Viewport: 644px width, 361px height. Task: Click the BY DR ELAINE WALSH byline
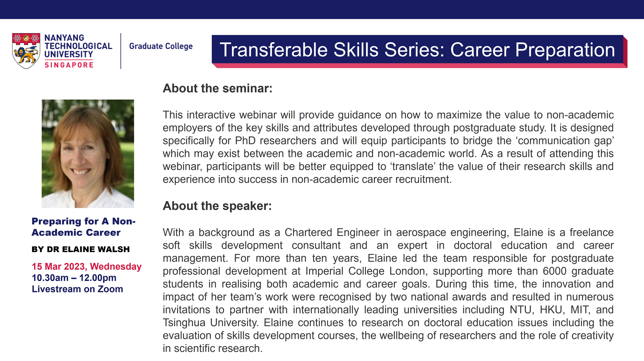80,249
